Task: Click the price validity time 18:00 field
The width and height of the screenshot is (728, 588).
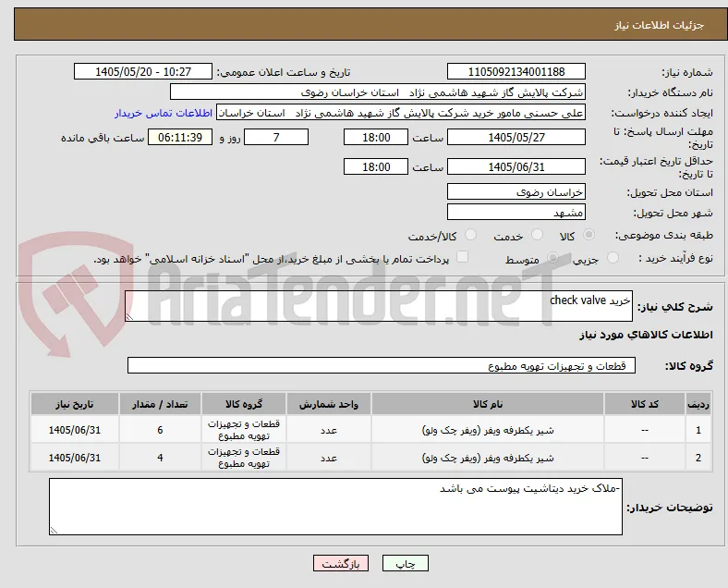Action: click(376, 166)
